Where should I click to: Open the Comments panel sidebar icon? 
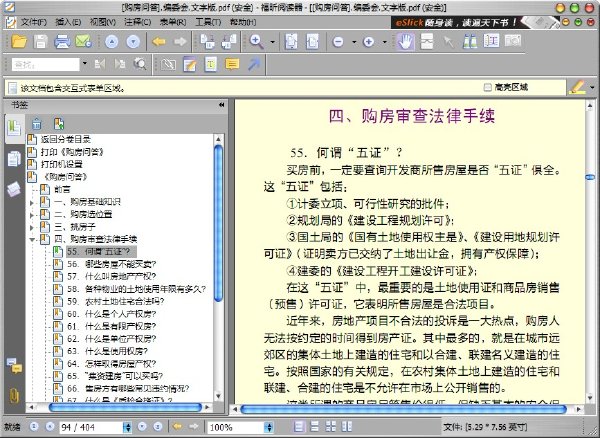point(14,366)
